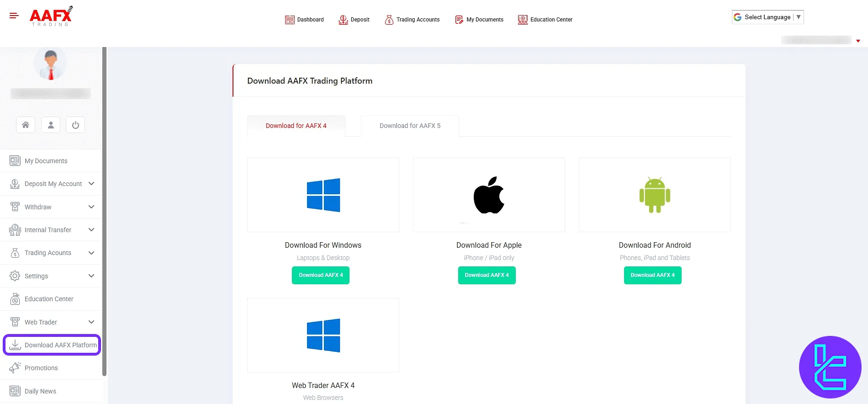The height and width of the screenshot is (404, 868).
Task: Open the Select Language dropdown
Action: [x=767, y=17]
